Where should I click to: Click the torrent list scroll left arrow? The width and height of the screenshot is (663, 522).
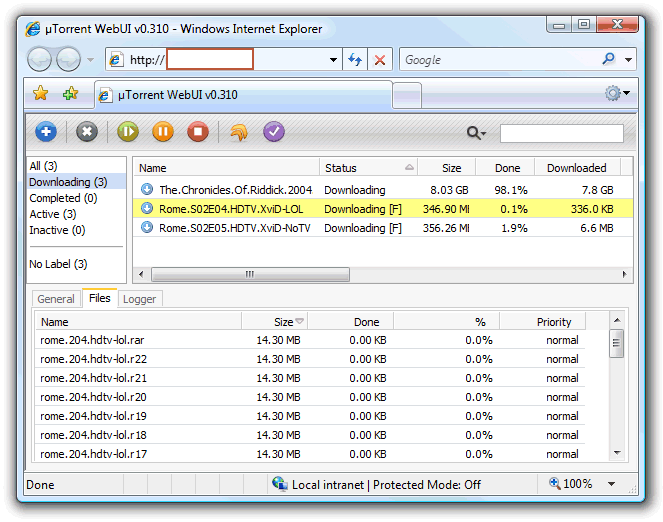click(x=141, y=274)
